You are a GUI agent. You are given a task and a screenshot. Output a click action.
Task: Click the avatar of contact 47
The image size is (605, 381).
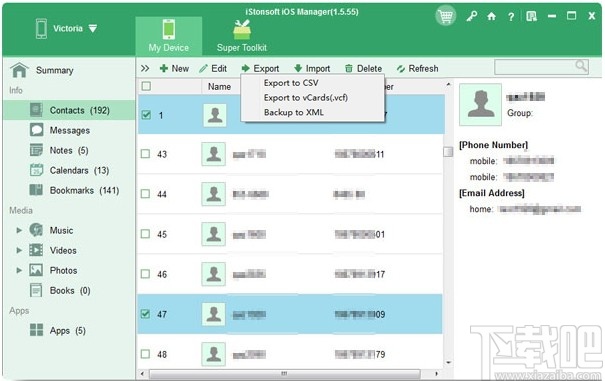coord(213,314)
